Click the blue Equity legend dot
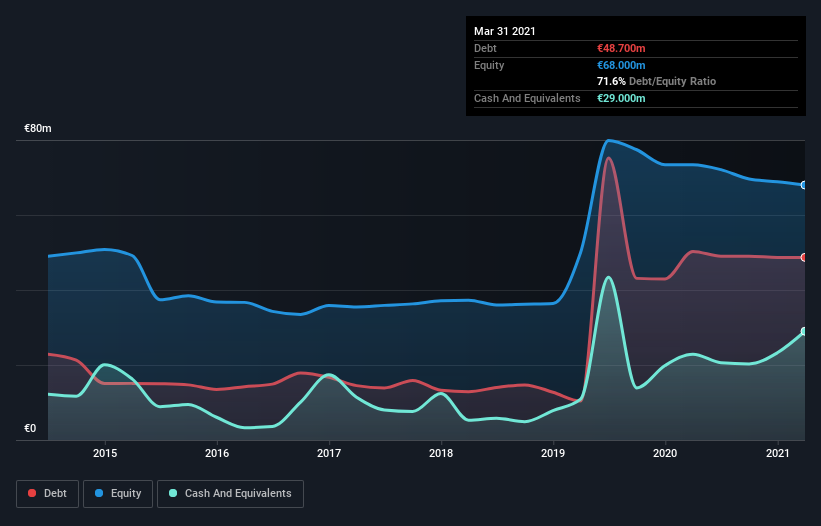 coord(99,493)
